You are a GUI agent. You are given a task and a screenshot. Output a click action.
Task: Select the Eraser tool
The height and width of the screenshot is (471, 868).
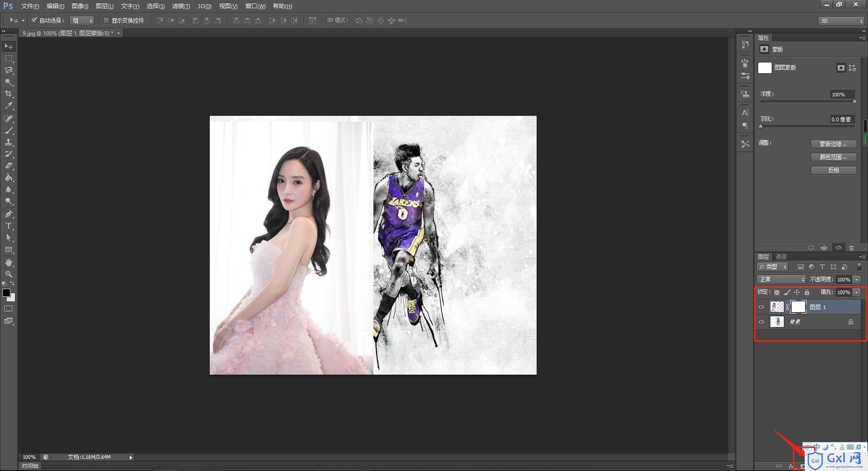click(9, 166)
